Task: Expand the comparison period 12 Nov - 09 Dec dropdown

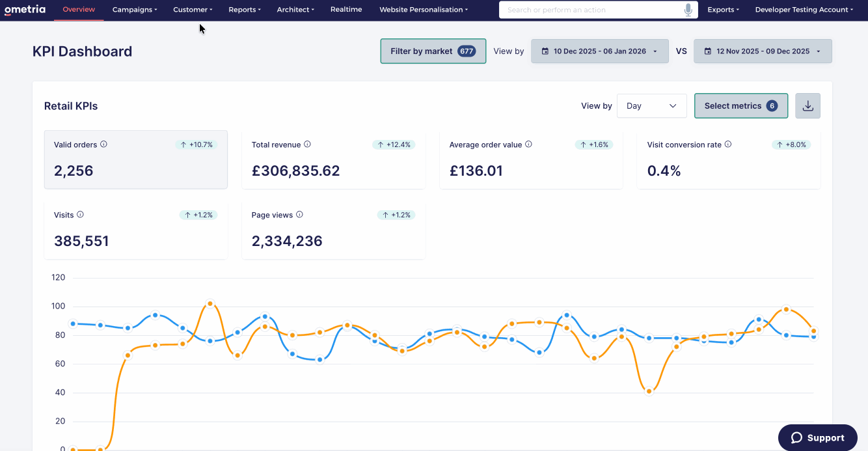Action: point(763,51)
